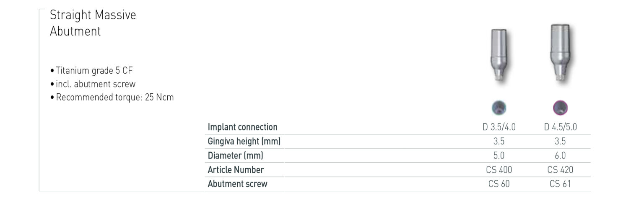Click the D 3.5/4.0 column header

pos(499,127)
